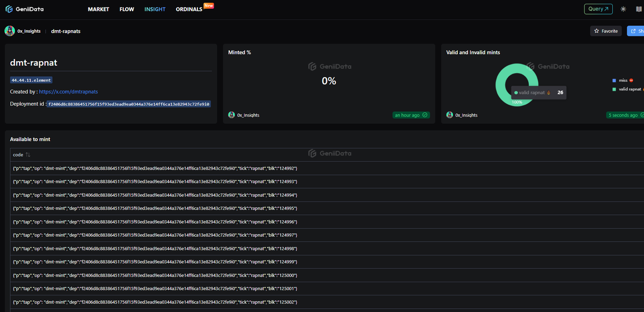Select the row with blk 124992

click(x=327, y=169)
